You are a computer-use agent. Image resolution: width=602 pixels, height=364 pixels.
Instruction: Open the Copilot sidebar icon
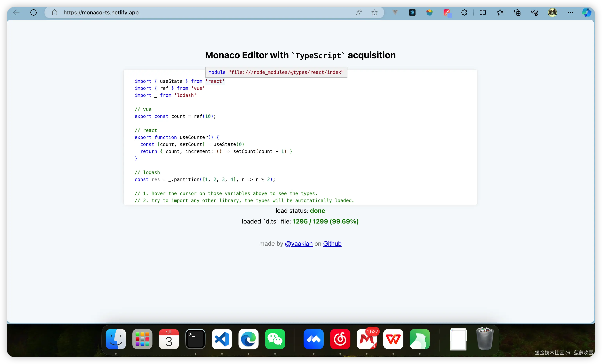586,12
